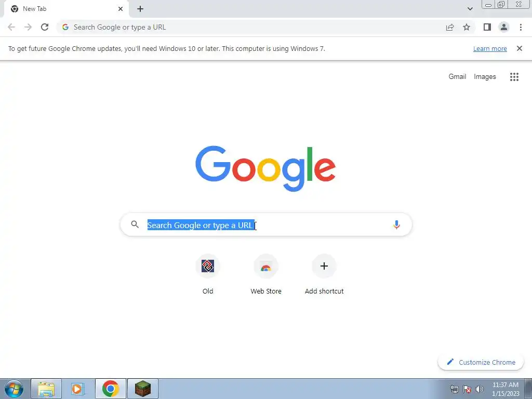Screen dimensions: 532x399
Task: Open the volume speaker tray icon
Action: point(480,389)
